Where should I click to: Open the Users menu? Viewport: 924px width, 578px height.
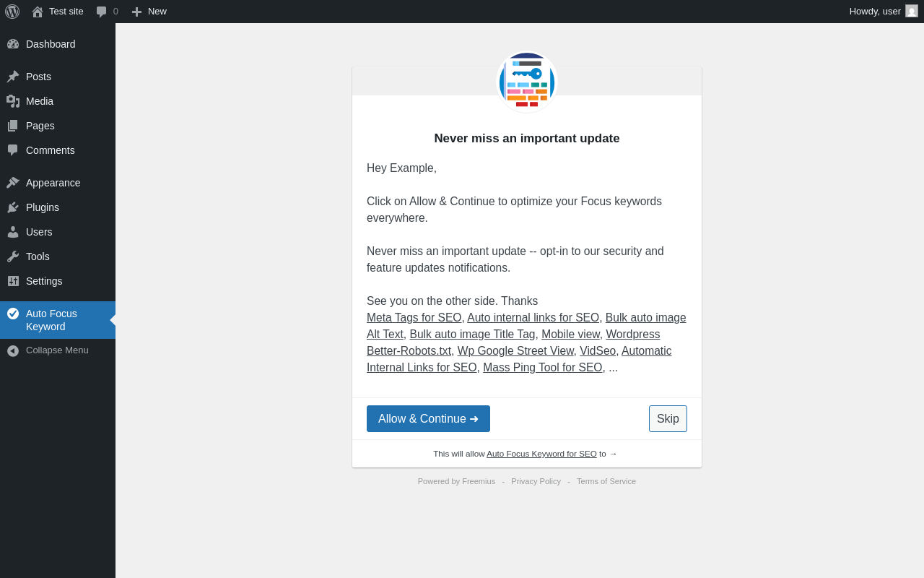[x=58, y=232]
